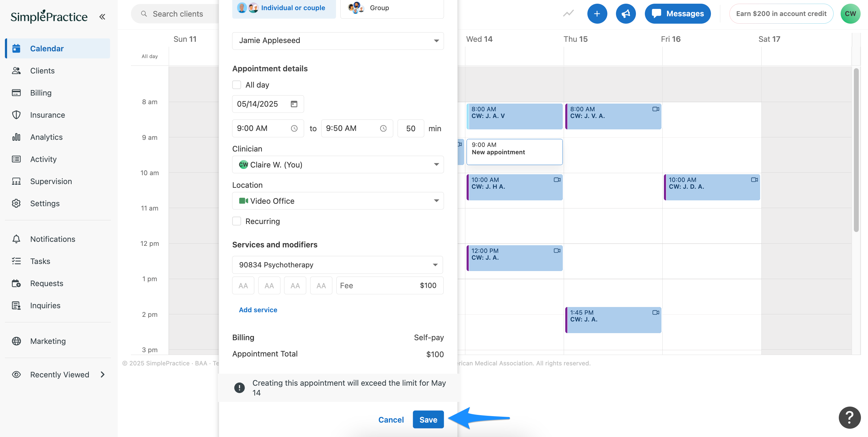Click the 50 minute duration field
Image resolution: width=868 pixels, height=437 pixels.
pyautogui.click(x=410, y=128)
